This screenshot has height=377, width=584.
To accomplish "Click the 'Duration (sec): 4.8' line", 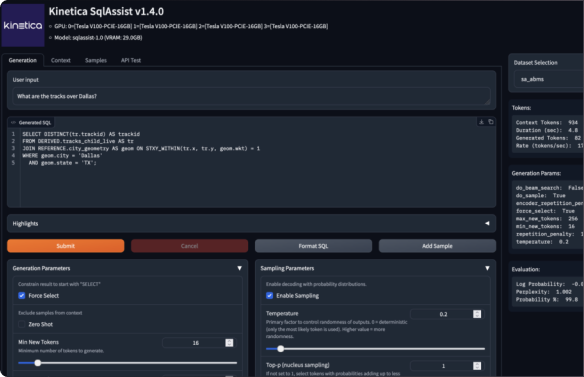I will [546, 130].
